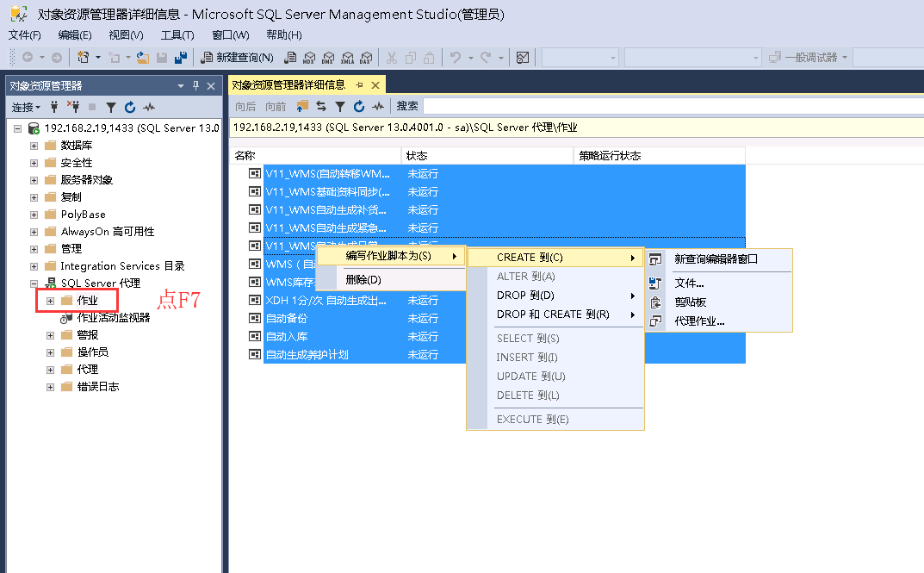Open the 连接 dropdown in Object Explorer

click(26, 107)
